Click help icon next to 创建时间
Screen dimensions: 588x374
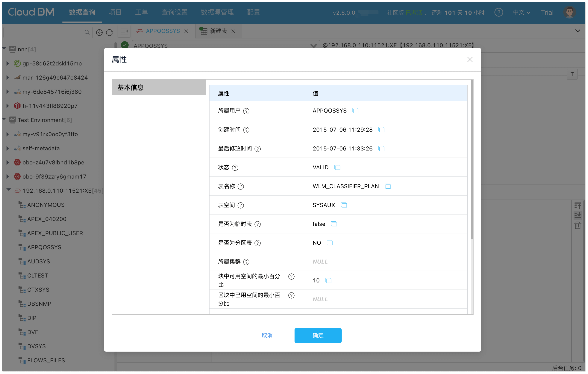point(246,130)
